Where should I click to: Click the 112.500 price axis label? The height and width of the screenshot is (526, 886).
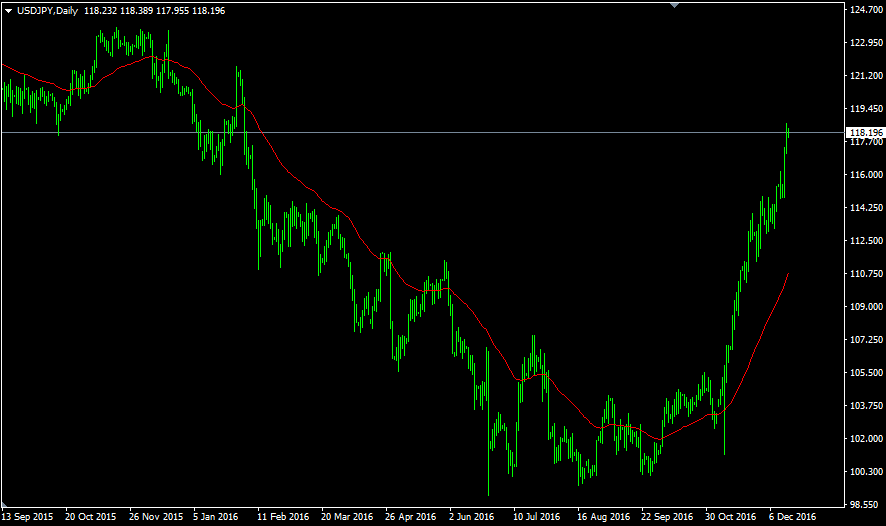tap(866, 241)
